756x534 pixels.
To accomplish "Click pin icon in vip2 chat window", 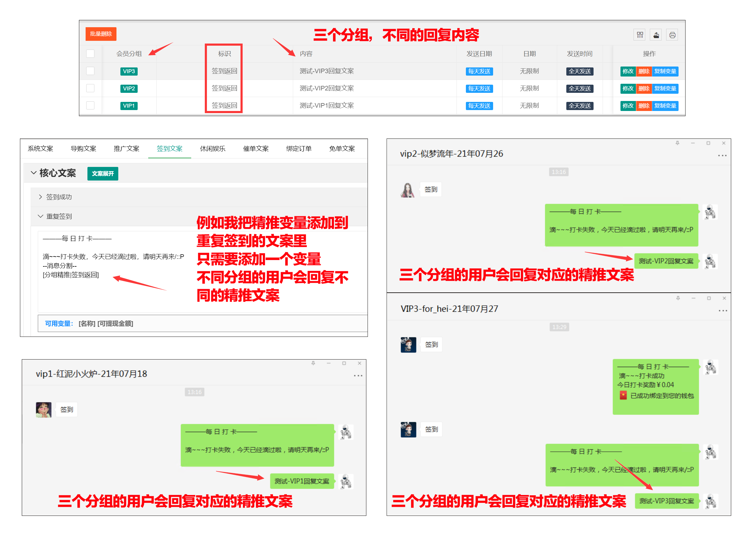I will (677, 143).
